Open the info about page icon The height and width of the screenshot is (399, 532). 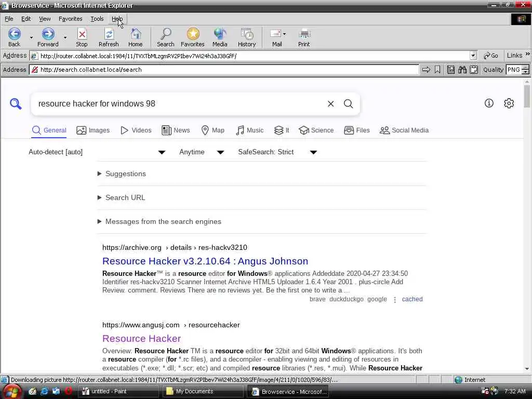tap(489, 103)
